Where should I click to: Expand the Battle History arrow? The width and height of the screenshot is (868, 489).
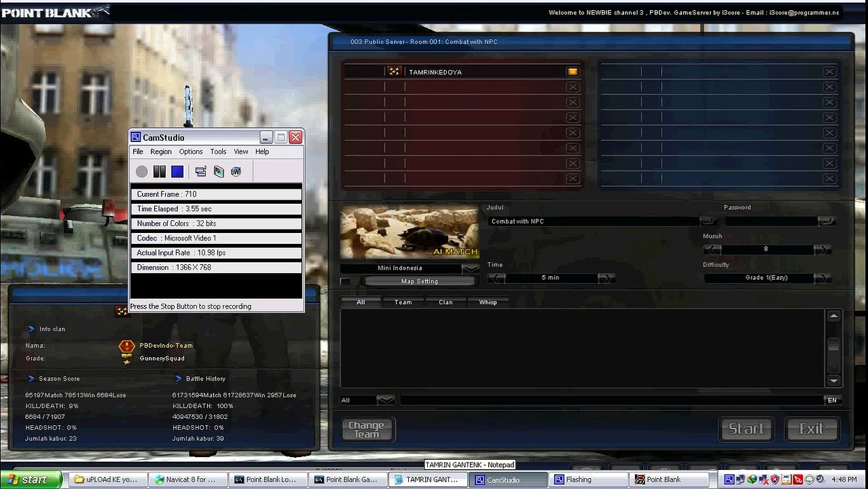tap(179, 378)
